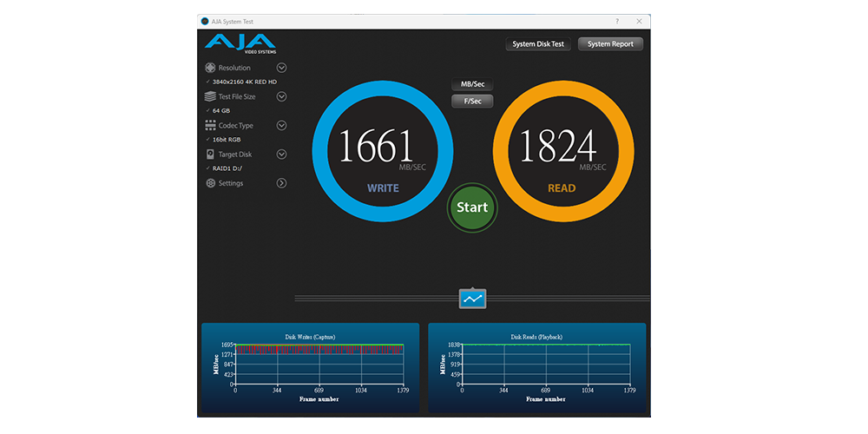Click the blue graph chart icon

click(x=472, y=299)
